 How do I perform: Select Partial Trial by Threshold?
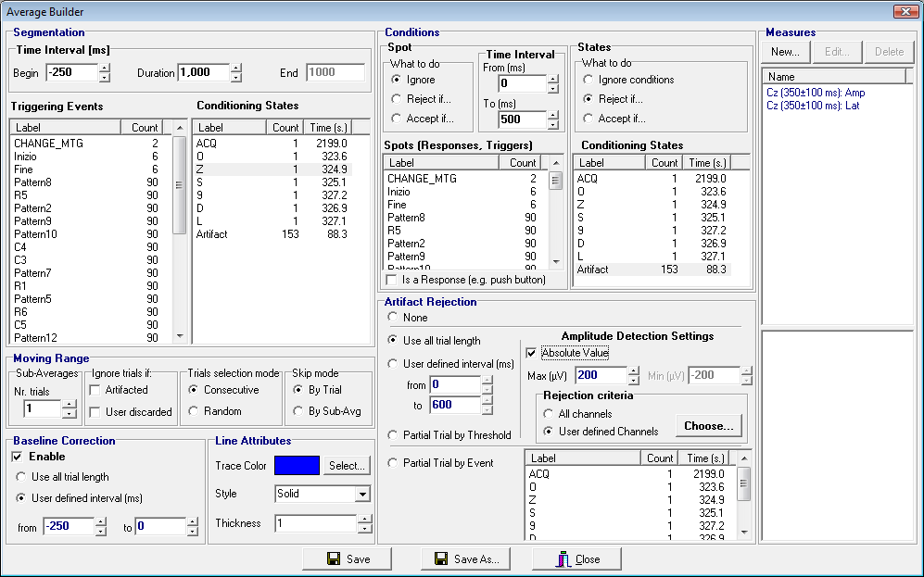392,435
